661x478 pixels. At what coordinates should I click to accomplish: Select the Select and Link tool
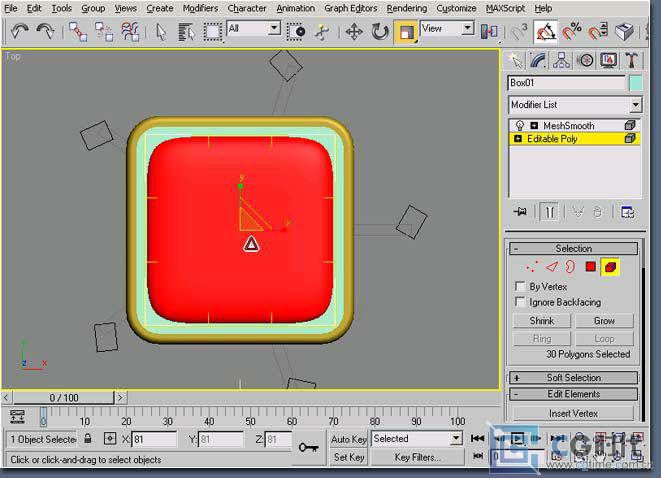(78, 32)
